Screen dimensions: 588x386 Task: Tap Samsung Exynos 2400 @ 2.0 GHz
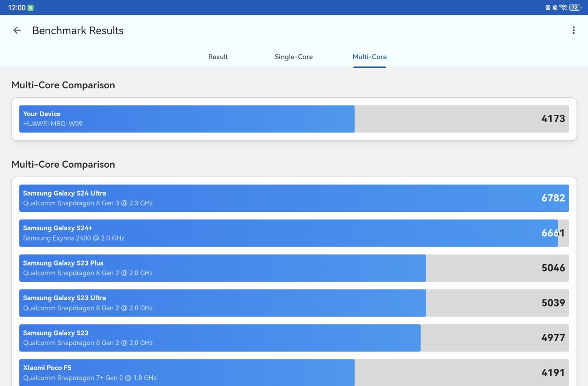[x=74, y=238]
